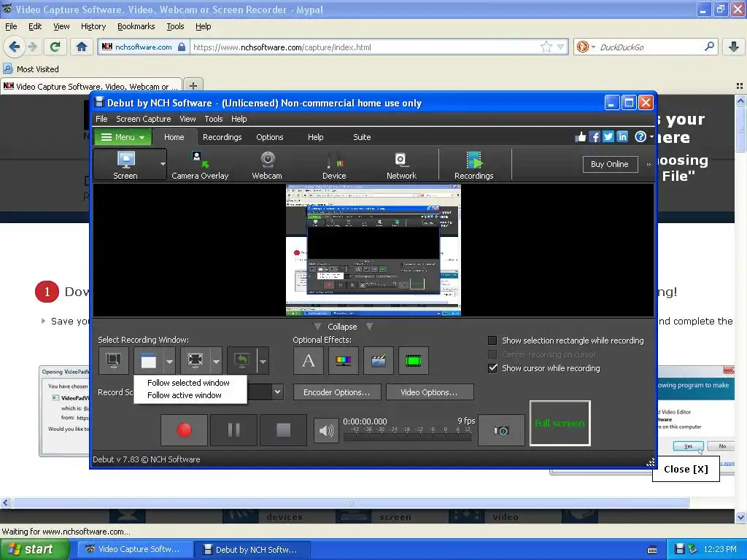
Task: Uncheck show cursor while recording
Action: coord(492,368)
